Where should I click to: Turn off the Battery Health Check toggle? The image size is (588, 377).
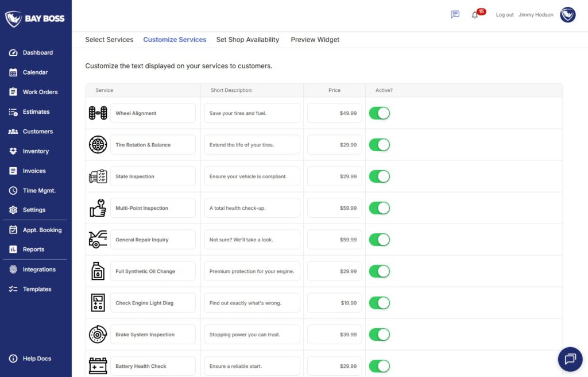coord(379,366)
